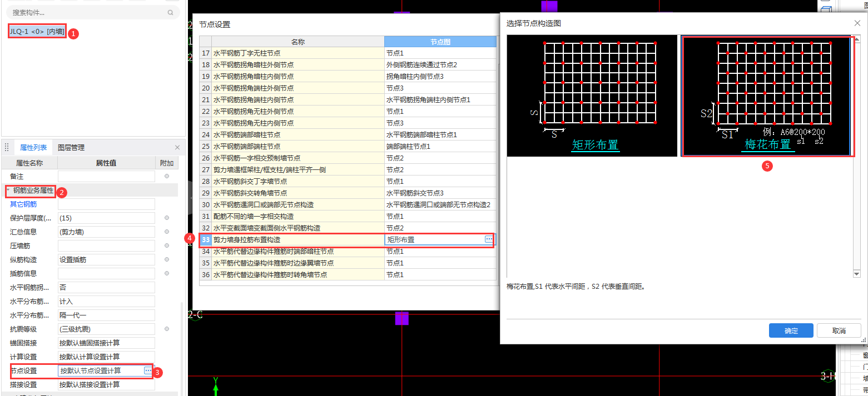
Task: Click 节点图 column header in 节点设置
Action: tap(440, 42)
